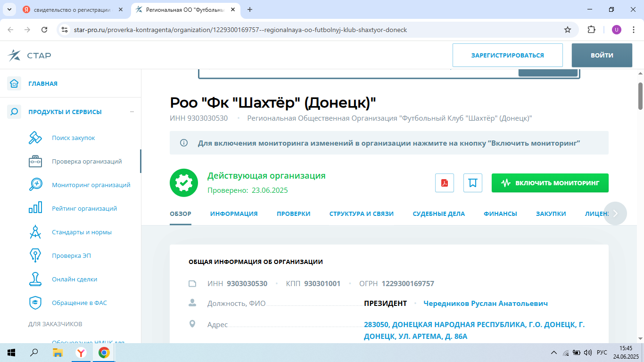Open the volume tray icon
Viewport: 644px width, 362px height.
click(587, 352)
